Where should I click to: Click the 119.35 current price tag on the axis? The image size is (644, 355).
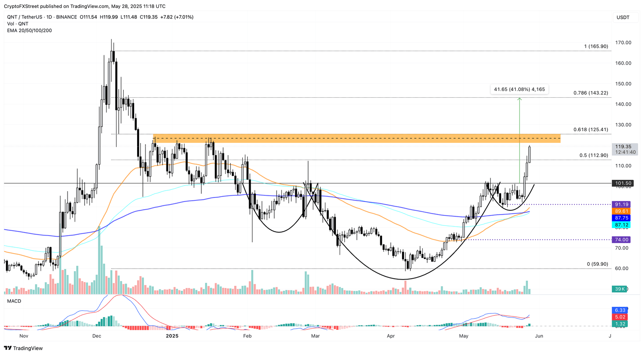coord(624,147)
